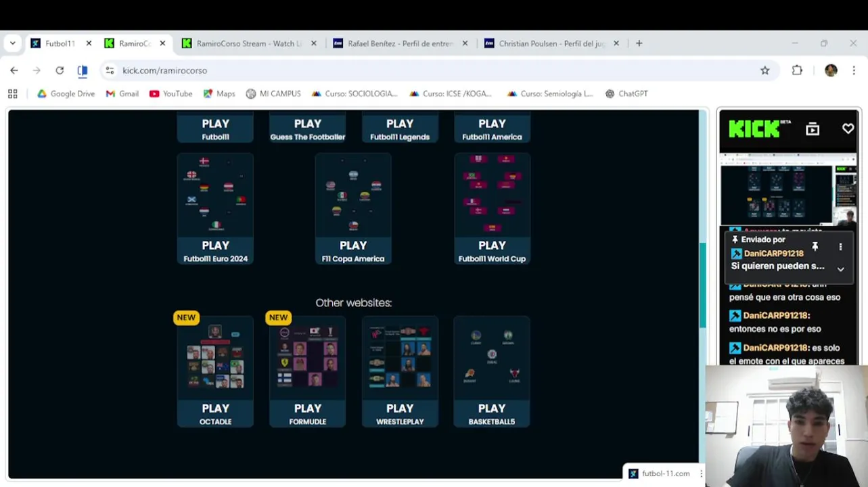Reload the current page
Screen dimensions: 868x487
[60, 70]
